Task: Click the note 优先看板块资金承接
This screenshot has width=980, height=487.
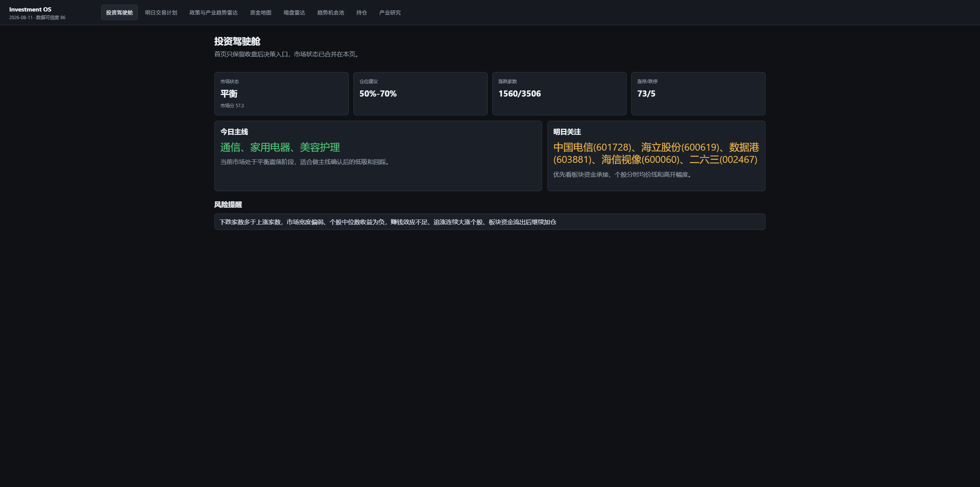Action: [x=624, y=175]
